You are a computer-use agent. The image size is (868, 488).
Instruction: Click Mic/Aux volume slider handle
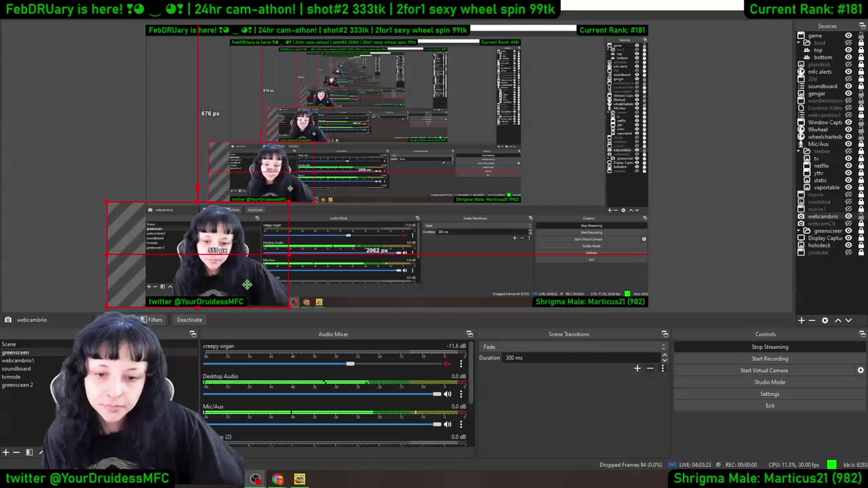(437, 424)
